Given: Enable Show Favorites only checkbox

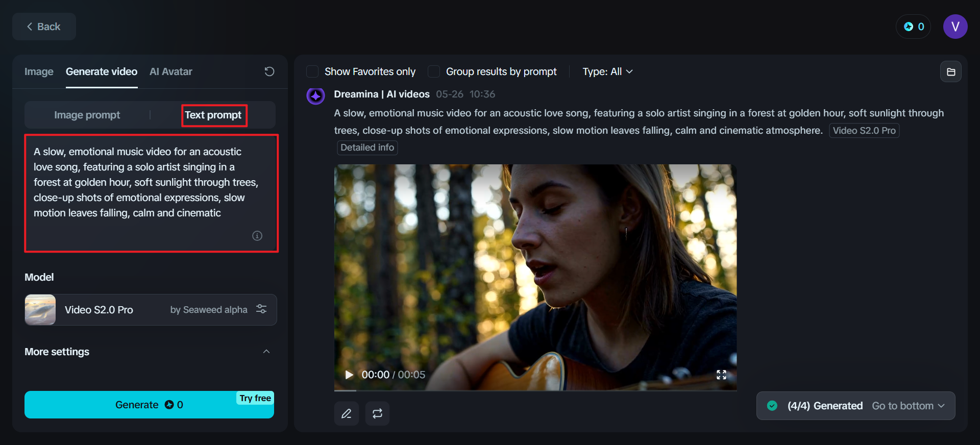Looking at the screenshot, I should pos(312,71).
